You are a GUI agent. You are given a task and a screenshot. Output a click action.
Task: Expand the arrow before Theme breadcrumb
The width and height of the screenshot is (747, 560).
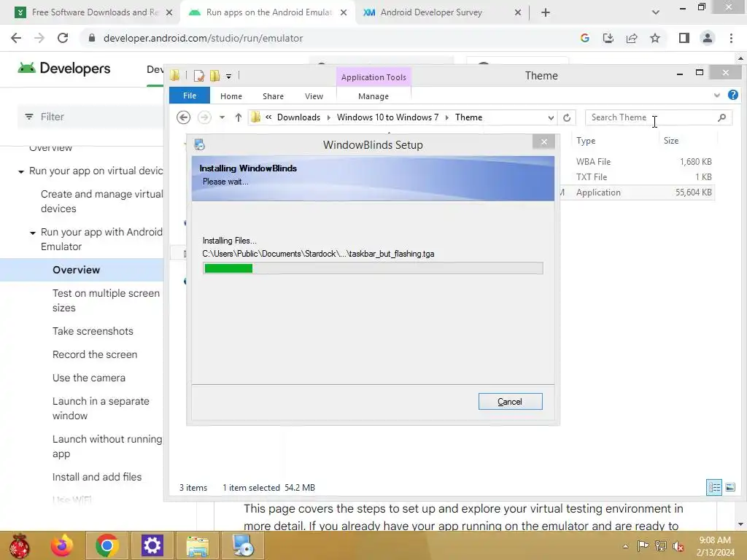[x=447, y=117]
